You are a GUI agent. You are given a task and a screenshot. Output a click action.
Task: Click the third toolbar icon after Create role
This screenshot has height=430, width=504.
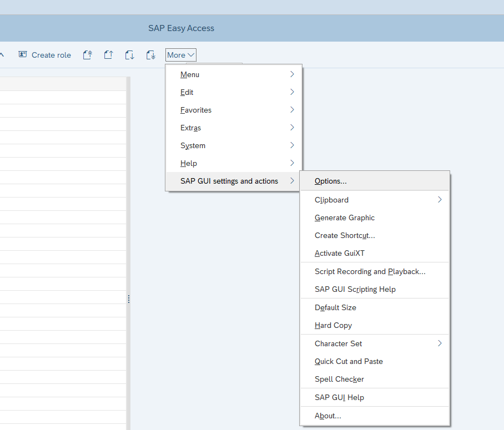[129, 55]
